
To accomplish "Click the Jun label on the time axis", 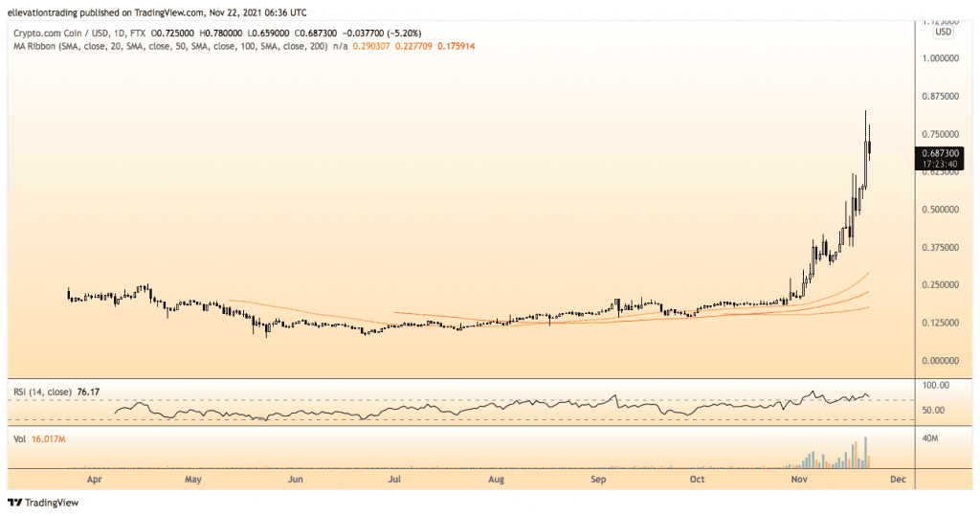I will pos(295,480).
